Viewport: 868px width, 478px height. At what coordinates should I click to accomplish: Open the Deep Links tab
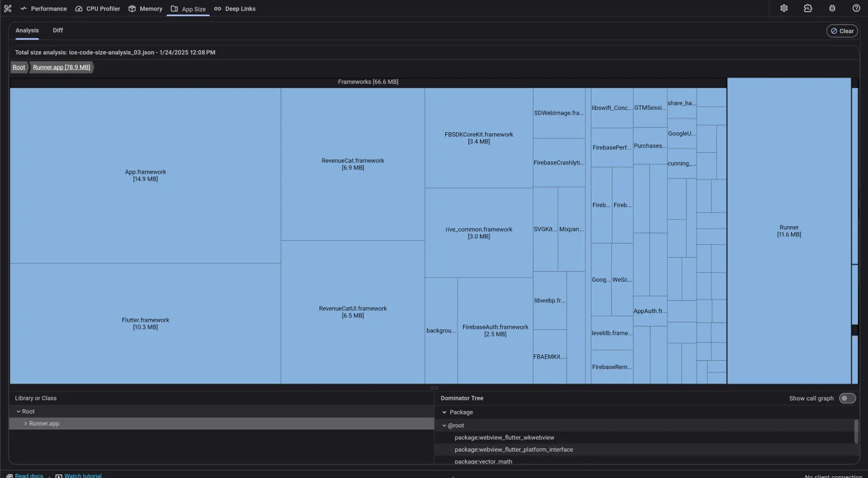pos(235,9)
